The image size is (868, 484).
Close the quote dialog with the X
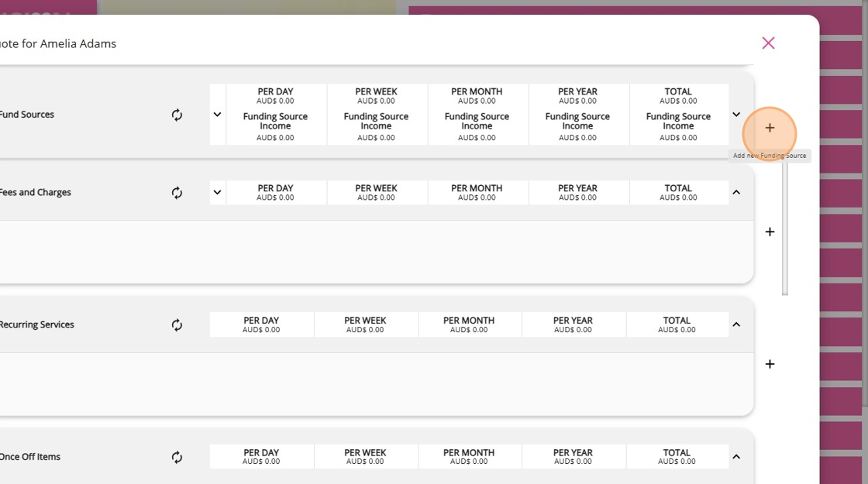[x=768, y=43]
